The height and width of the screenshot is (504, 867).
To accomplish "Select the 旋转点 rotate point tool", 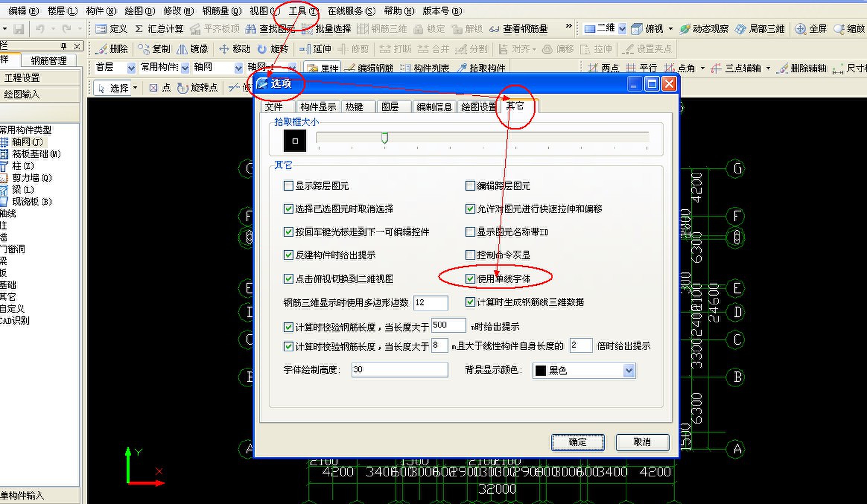I will coord(197,88).
